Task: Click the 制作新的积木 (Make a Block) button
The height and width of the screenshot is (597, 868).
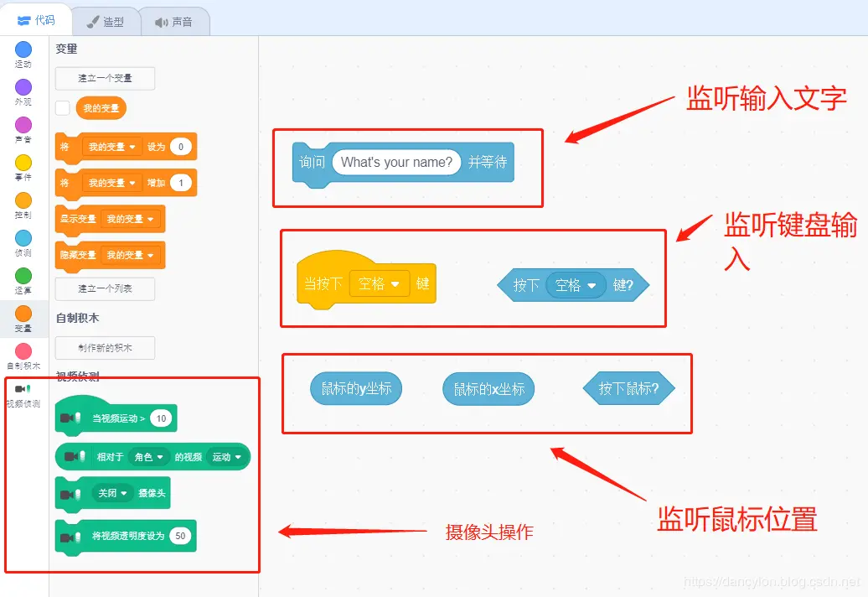Action: pos(104,348)
